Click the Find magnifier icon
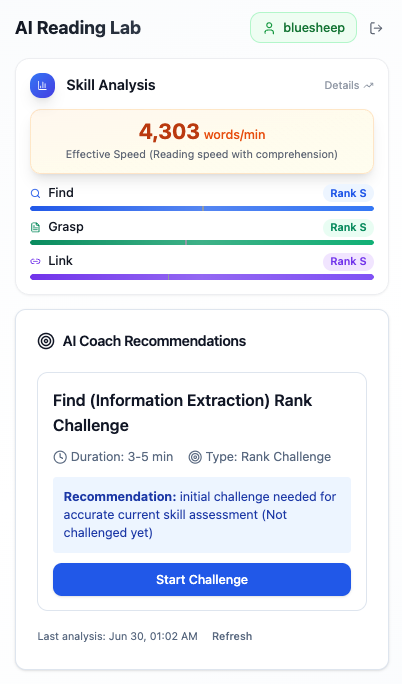The image size is (402, 684). click(35, 193)
